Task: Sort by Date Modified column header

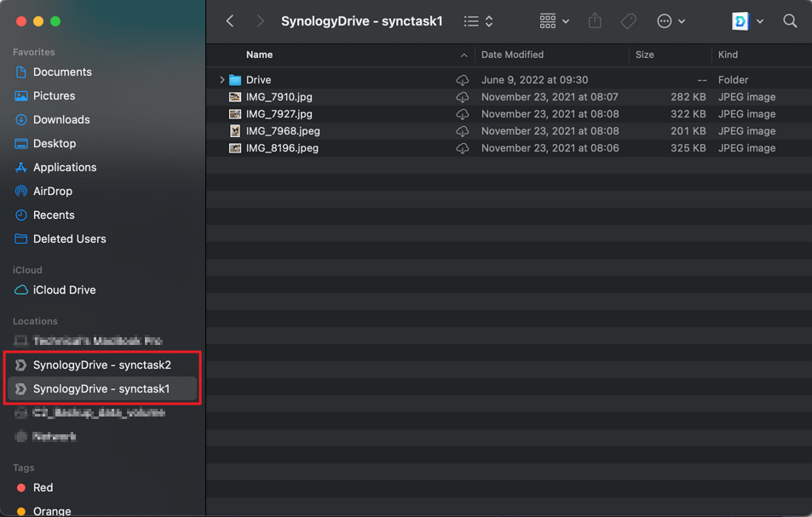Action: click(512, 55)
